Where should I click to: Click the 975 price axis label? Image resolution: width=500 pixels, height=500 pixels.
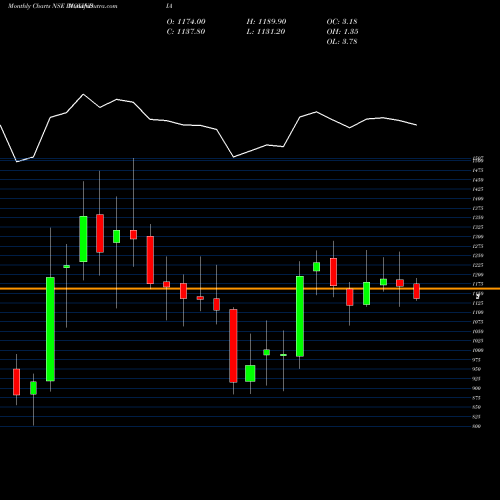tap(477, 360)
